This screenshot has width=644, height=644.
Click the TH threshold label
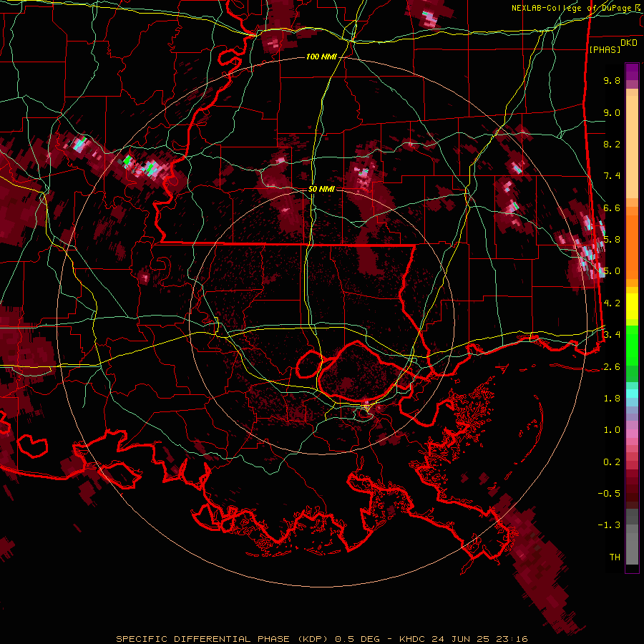pos(615,557)
